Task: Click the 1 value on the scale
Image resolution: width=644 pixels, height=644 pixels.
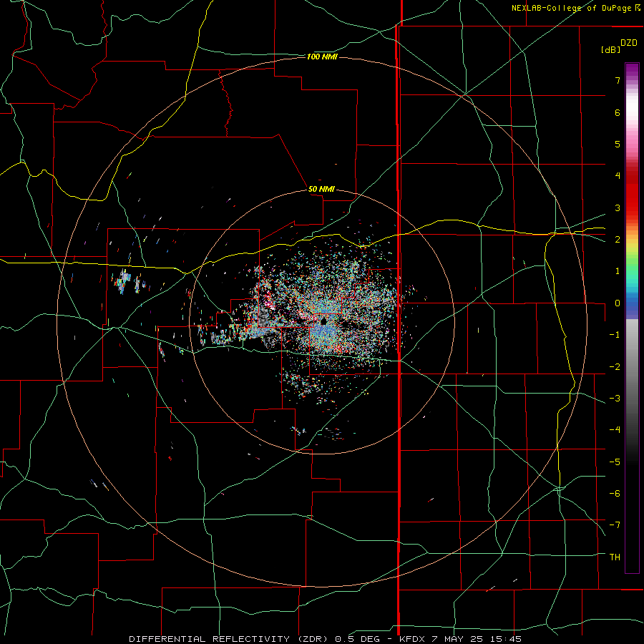Action: [618, 271]
